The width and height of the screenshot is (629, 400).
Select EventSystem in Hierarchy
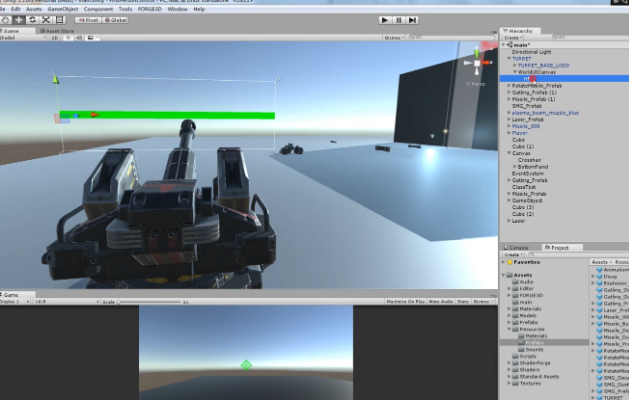[x=528, y=174]
